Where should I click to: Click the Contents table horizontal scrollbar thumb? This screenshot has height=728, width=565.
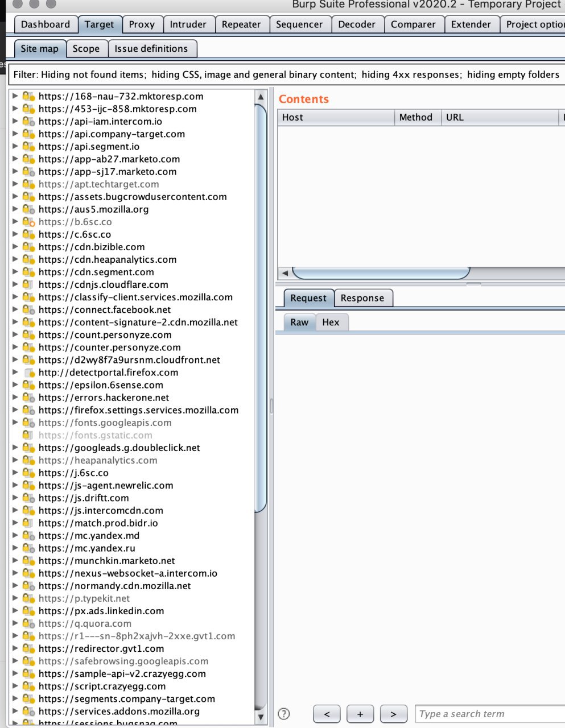(x=381, y=273)
